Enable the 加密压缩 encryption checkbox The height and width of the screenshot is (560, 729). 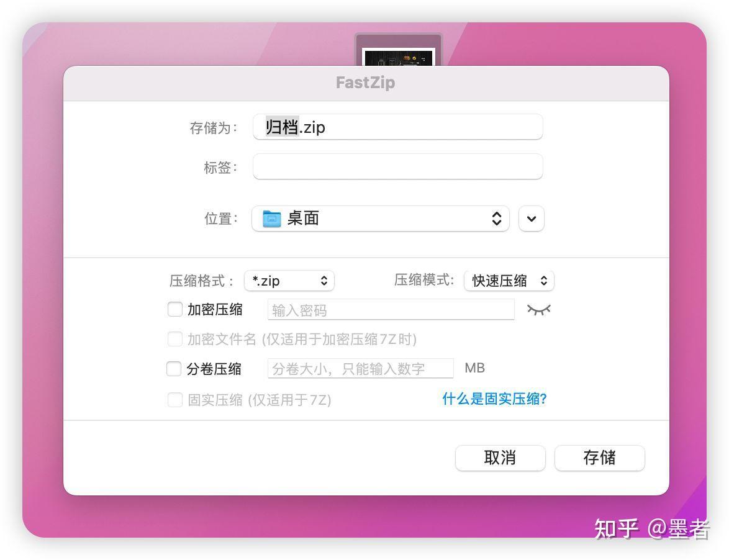(174, 309)
